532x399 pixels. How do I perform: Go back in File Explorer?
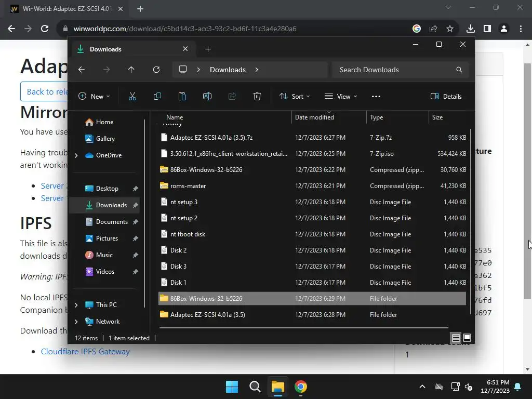click(x=82, y=70)
